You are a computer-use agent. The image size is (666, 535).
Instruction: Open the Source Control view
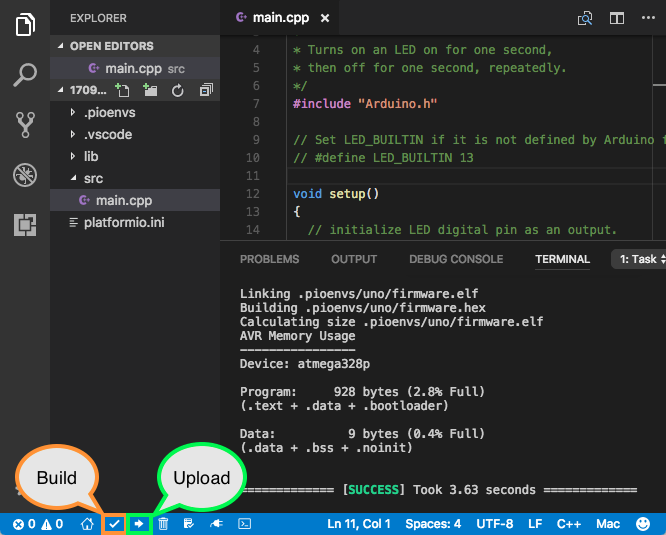[x=26, y=125]
